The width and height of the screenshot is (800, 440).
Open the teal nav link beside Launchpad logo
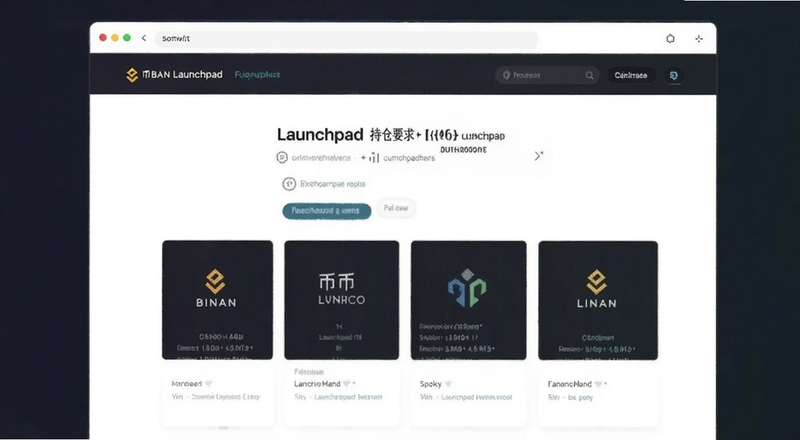point(257,75)
